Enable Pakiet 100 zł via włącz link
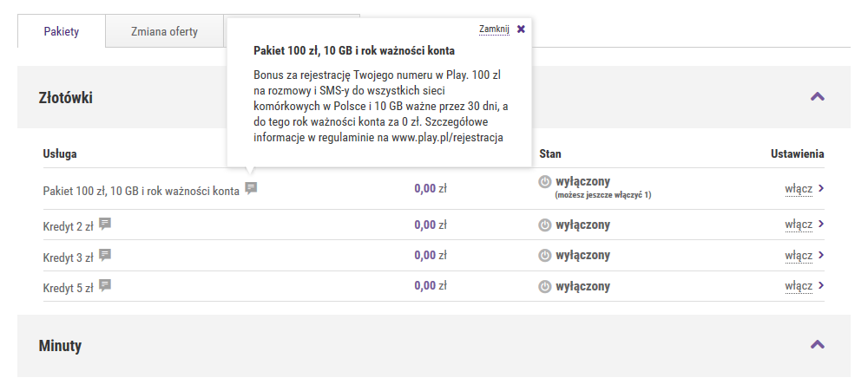This screenshot has height=391, width=868. pos(799,189)
